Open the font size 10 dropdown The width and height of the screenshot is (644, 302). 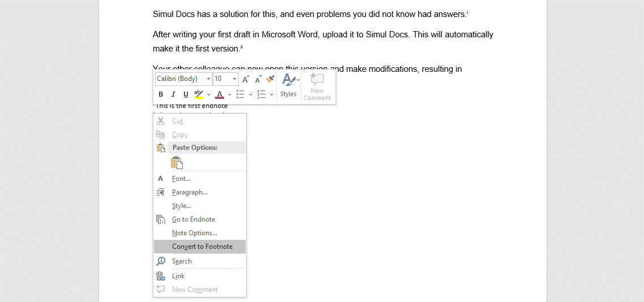coord(234,79)
